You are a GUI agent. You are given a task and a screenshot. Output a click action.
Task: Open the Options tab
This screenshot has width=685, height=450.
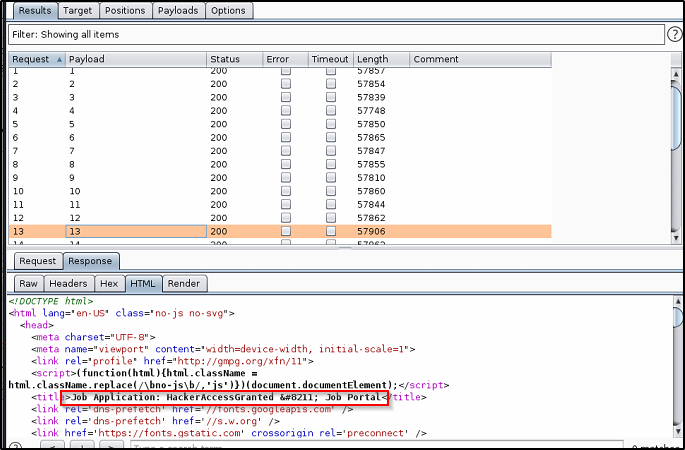pos(228,10)
